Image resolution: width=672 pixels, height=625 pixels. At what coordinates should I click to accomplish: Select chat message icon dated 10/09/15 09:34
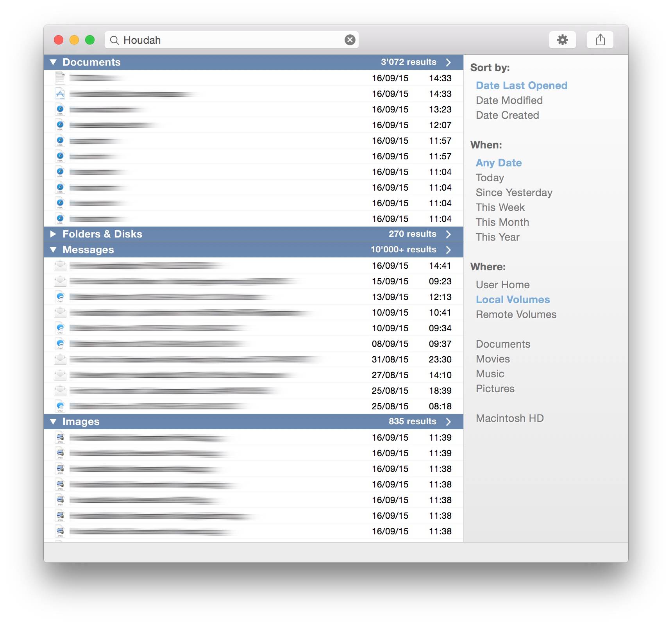[x=60, y=328]
